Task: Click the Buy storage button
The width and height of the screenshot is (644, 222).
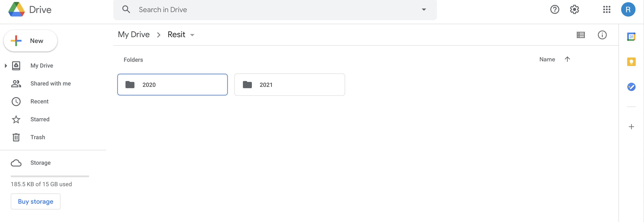Action: coord(35,201)
